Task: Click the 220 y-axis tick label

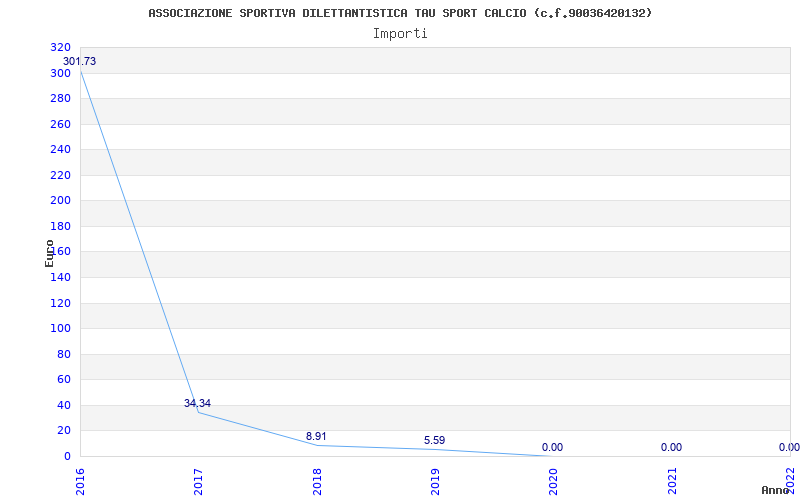Action: [60, 175]
